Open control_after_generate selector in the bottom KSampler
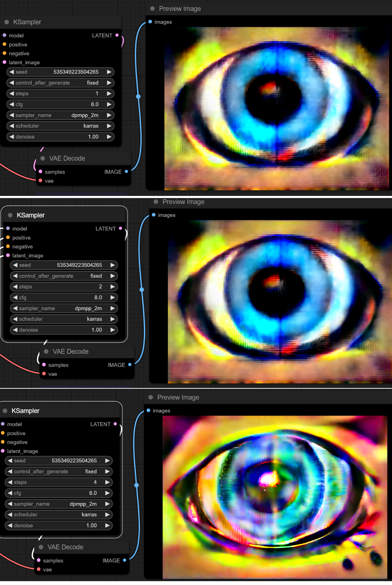This screenshot has width=392, height=585. click(59, 471)
